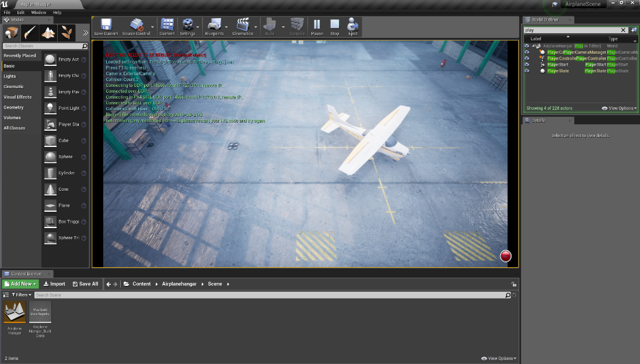Select the AirplaneHangar map thumbnail

click(15, 312)
